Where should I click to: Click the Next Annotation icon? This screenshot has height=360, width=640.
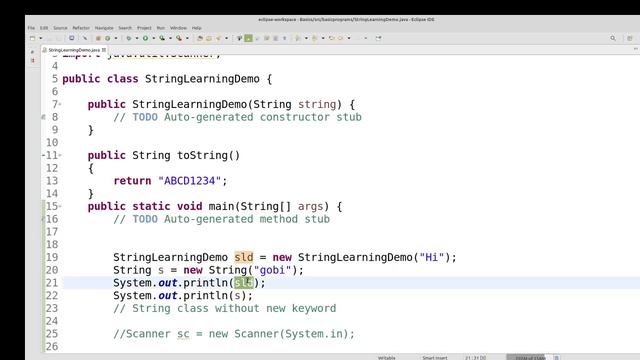[297, 38]
